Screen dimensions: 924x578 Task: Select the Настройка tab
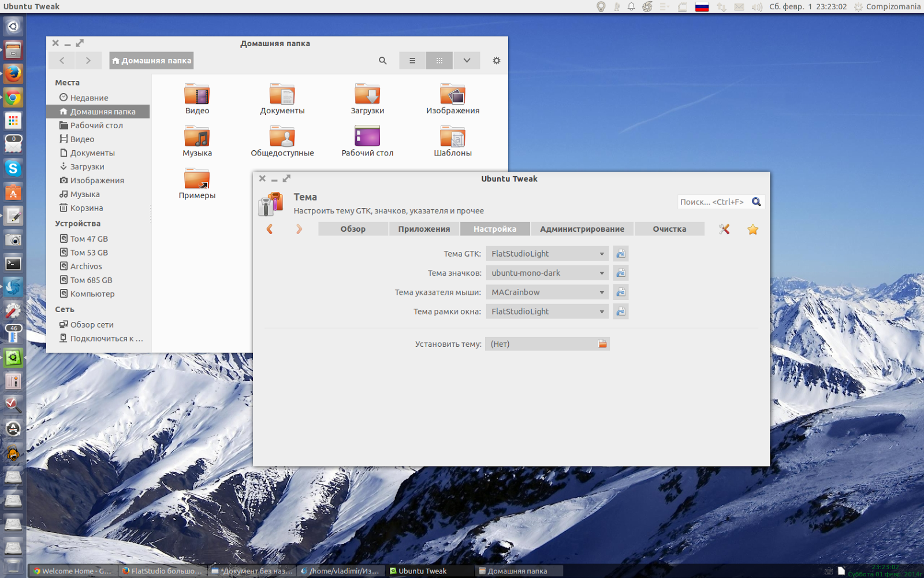click(495, 229)
